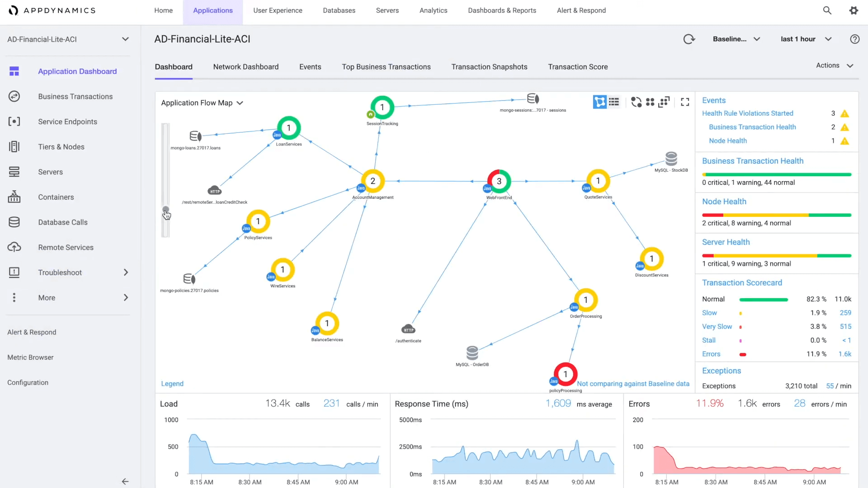Open Tiers & Nodes panel
The image size is (868, 488).
point(61,146)
